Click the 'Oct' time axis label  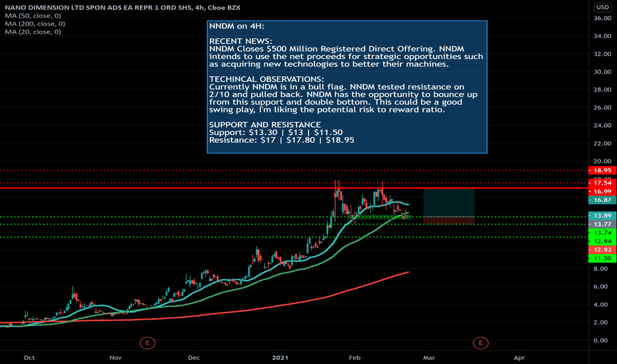pos(29,357)
